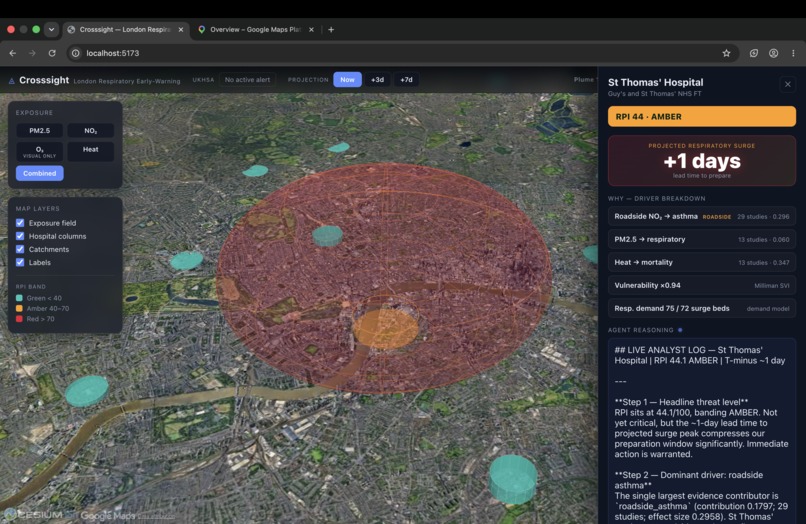Click the site info icon in address bar
Image resolution: width=806 pixels, height=524 pixels.
pyautogui.click(x=76, y=53)
